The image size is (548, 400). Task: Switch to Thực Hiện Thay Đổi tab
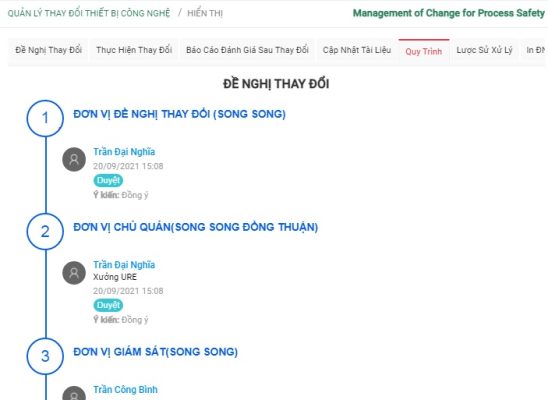pyautogui.click(x=134, y=50)
